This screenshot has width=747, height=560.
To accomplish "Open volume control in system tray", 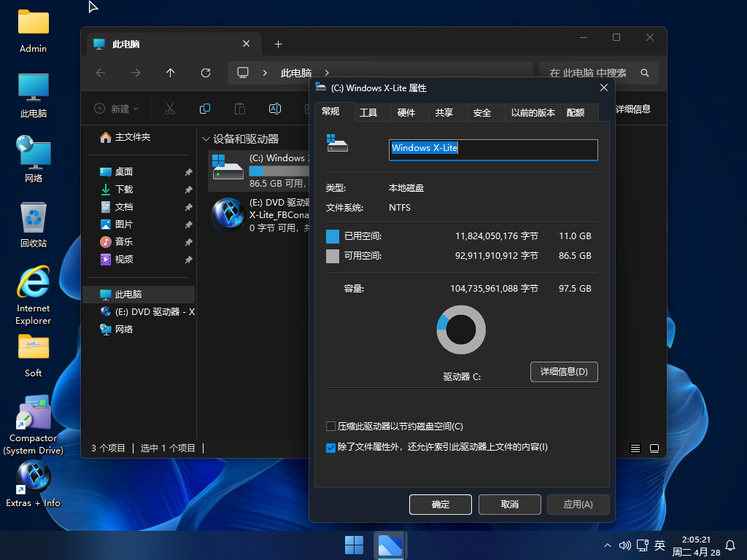I will tap(624, 545).
